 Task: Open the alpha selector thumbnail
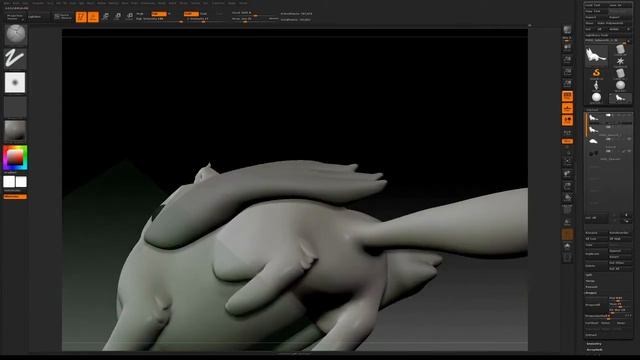pyautogui.click(x=16, y=82)
